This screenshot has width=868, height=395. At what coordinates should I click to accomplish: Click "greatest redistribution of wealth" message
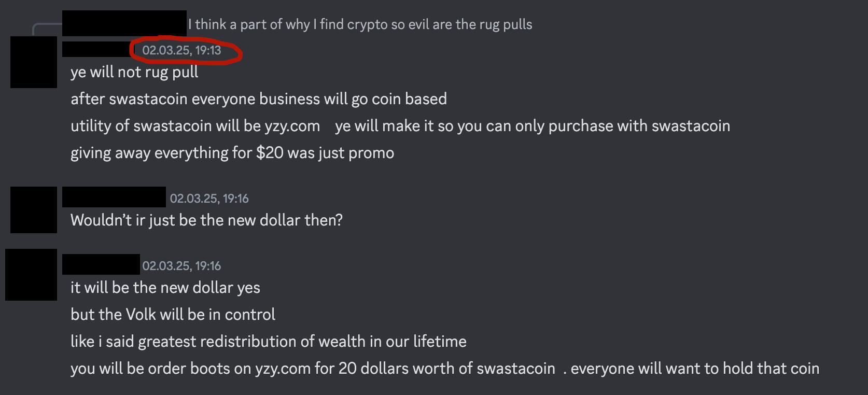click(x=268, y=342)
